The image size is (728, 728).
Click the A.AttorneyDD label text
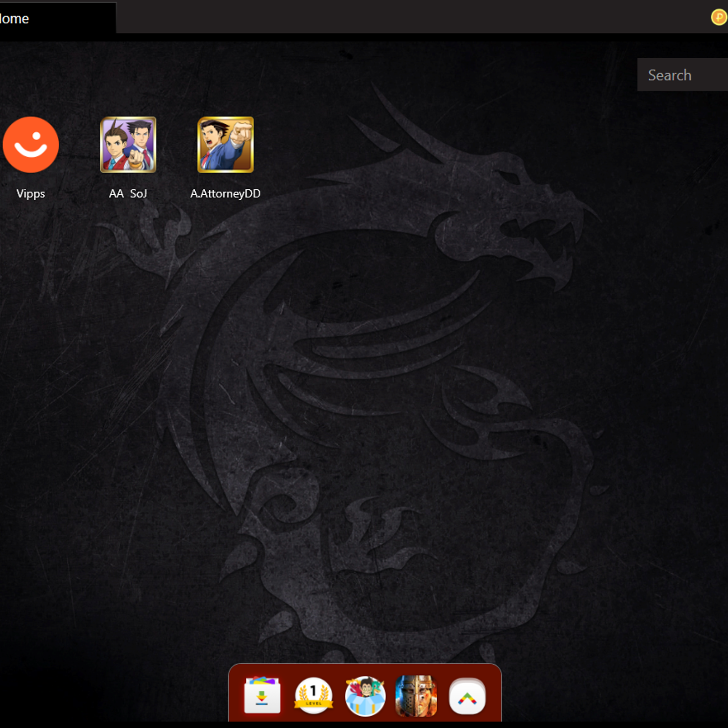(x=225, y=193)
